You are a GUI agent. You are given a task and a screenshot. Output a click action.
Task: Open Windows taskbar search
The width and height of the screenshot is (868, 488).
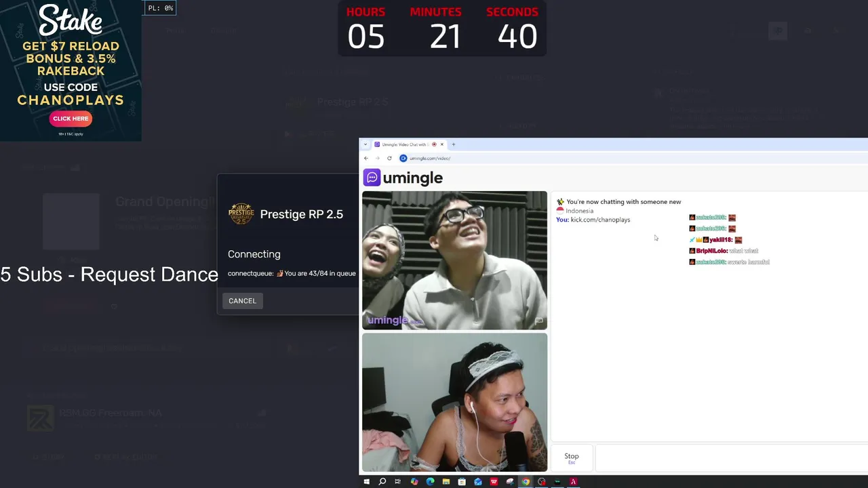coord(382,482)
